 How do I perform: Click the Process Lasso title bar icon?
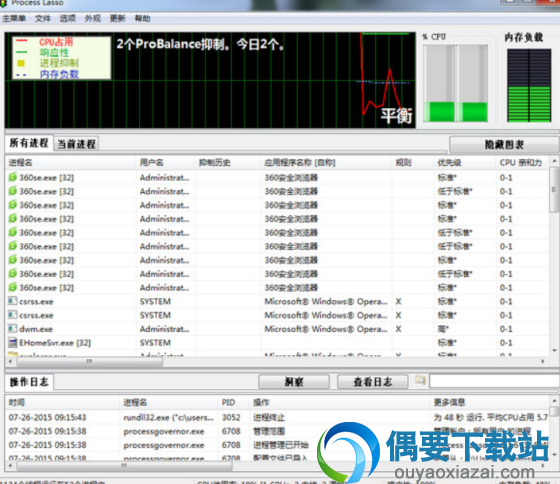tap(4, 3)
